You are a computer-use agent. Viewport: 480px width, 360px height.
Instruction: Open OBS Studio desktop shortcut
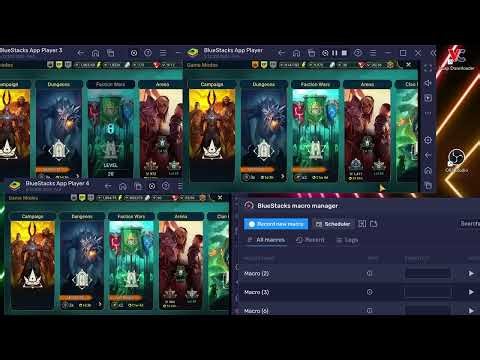point(456,160)
